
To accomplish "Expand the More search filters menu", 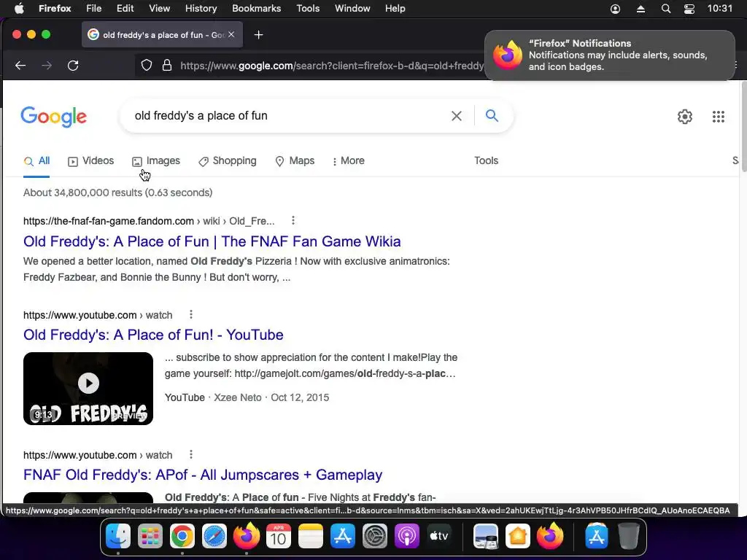I will (x=348, y=161).
